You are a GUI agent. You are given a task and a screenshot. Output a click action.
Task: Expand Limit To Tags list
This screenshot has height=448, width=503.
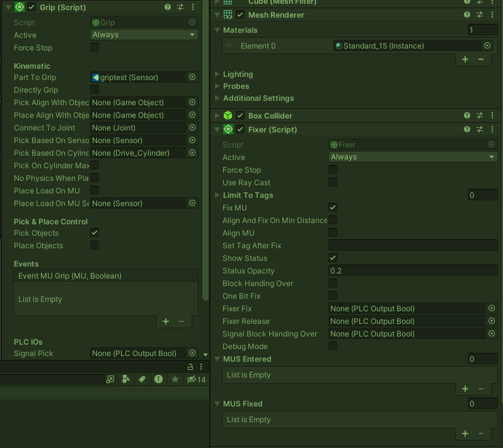coord(217,195)
